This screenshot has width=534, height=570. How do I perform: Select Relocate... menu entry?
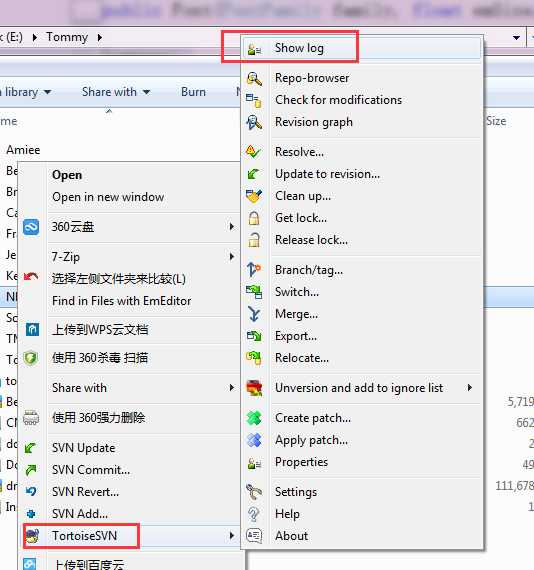(x=362, y=358)
